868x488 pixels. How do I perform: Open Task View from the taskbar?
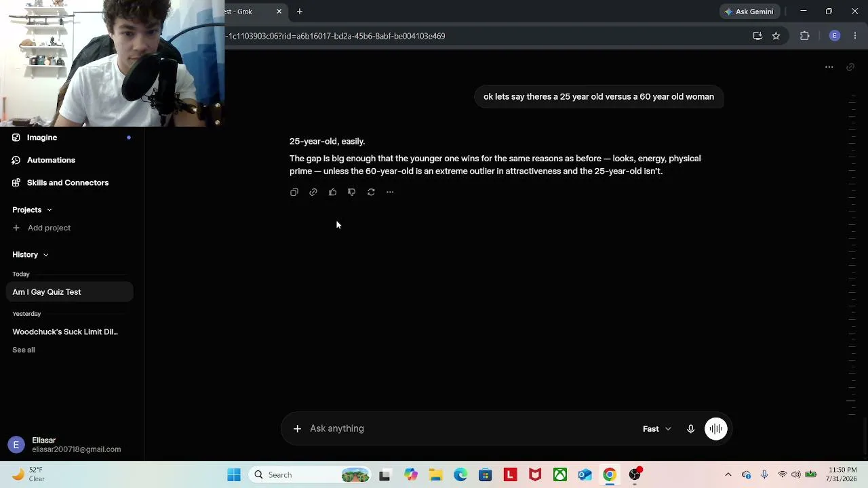(384, 475)
